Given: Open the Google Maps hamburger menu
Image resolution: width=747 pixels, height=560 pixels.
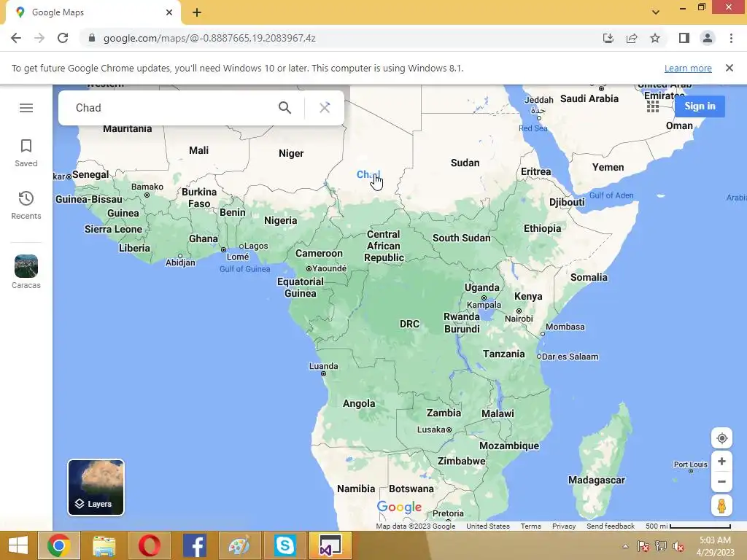Looking at the screenshot, I should coord(26,108).
